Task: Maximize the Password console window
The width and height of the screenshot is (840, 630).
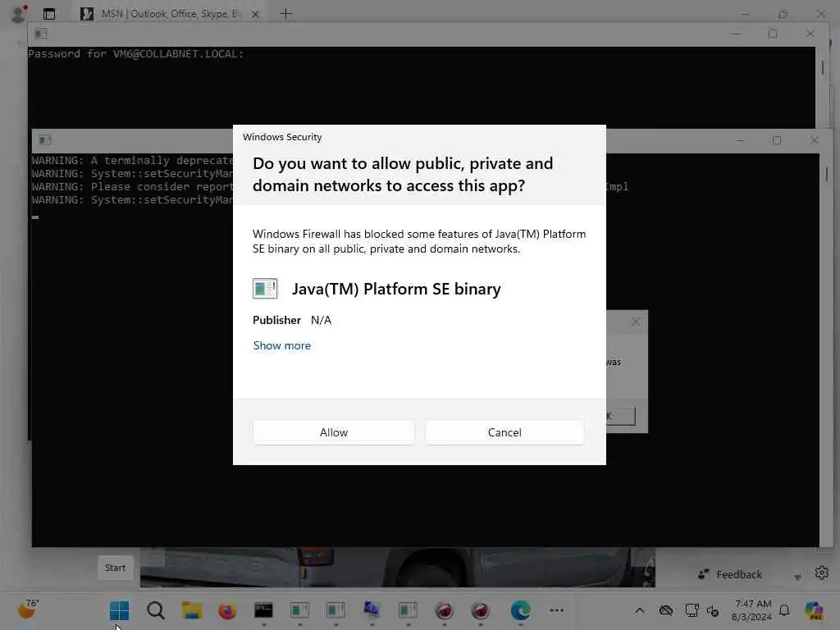Action: pyautogui.click(x=773, y=34)
